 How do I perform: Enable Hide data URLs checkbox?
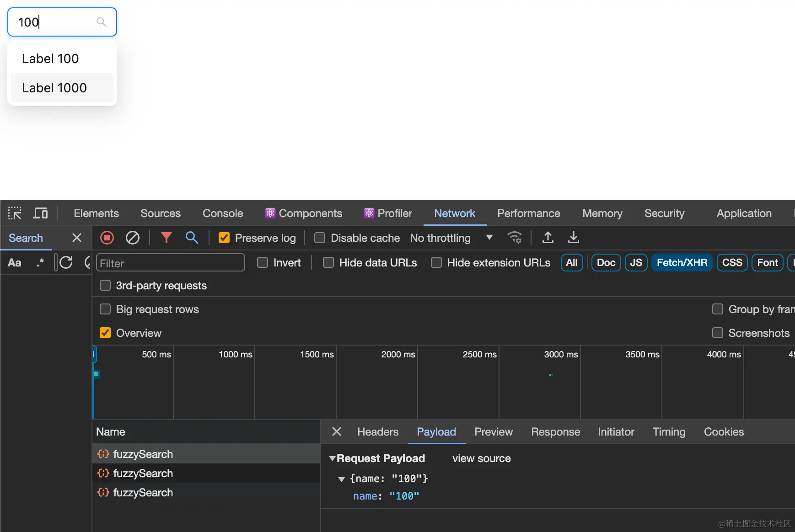pos(328,262)
